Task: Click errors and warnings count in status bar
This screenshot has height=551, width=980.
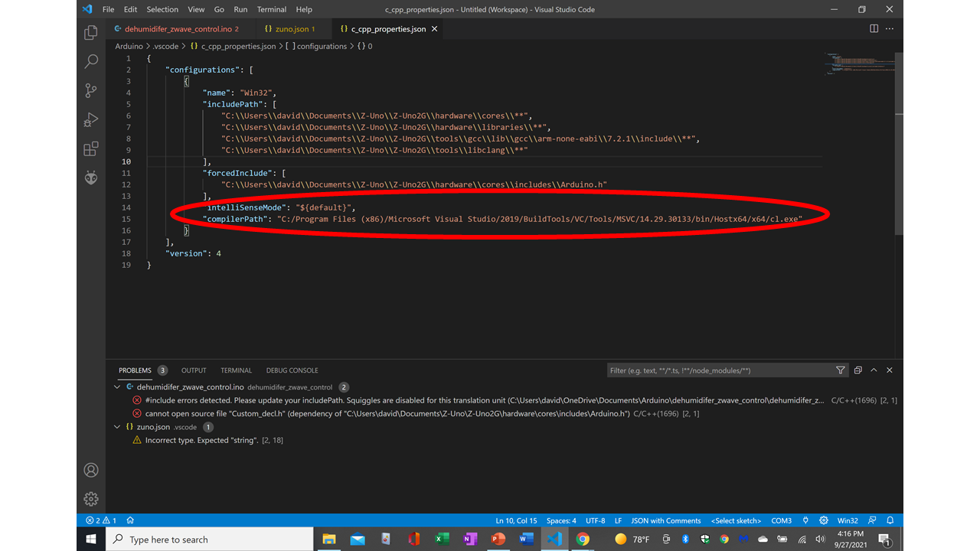Action: 101,520
